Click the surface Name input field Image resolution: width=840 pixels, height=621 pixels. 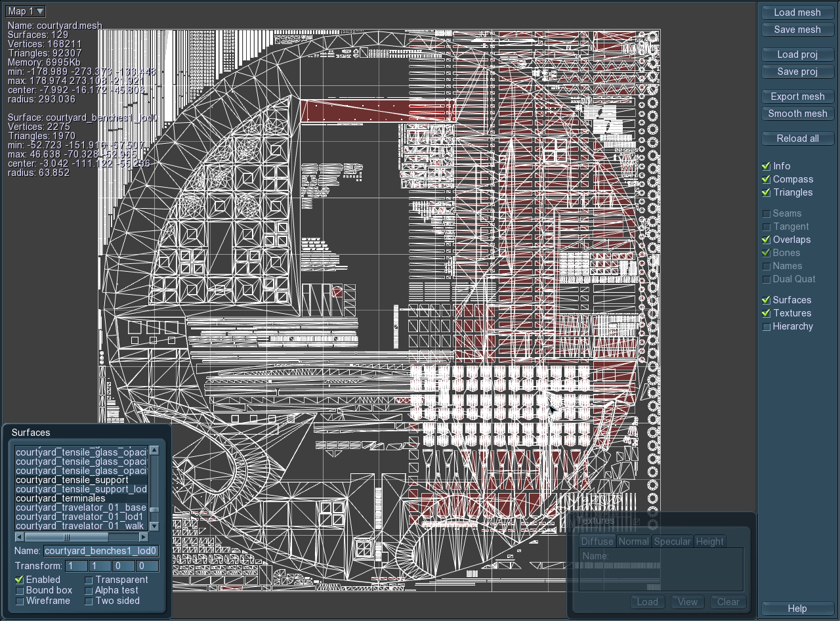(x=101, y=551)
